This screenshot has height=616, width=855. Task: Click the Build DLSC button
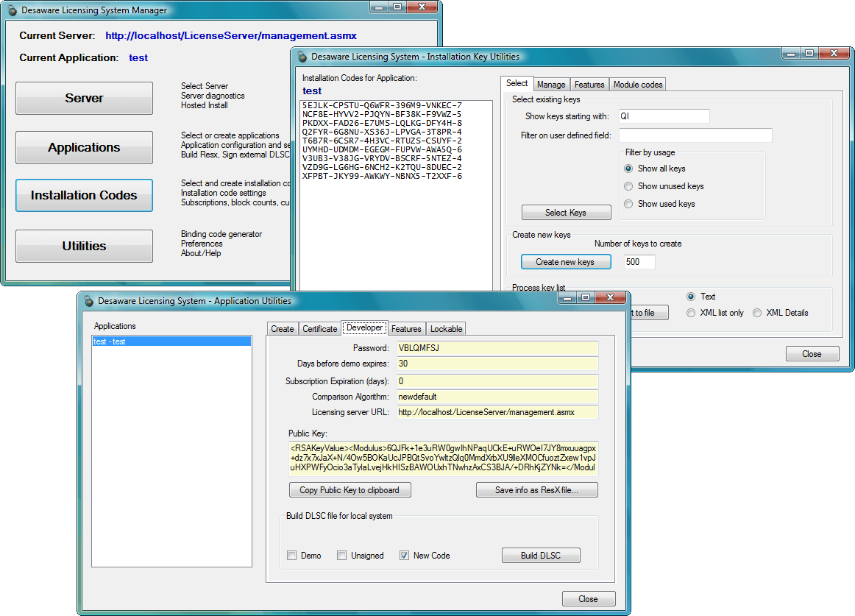click(540, 556)
